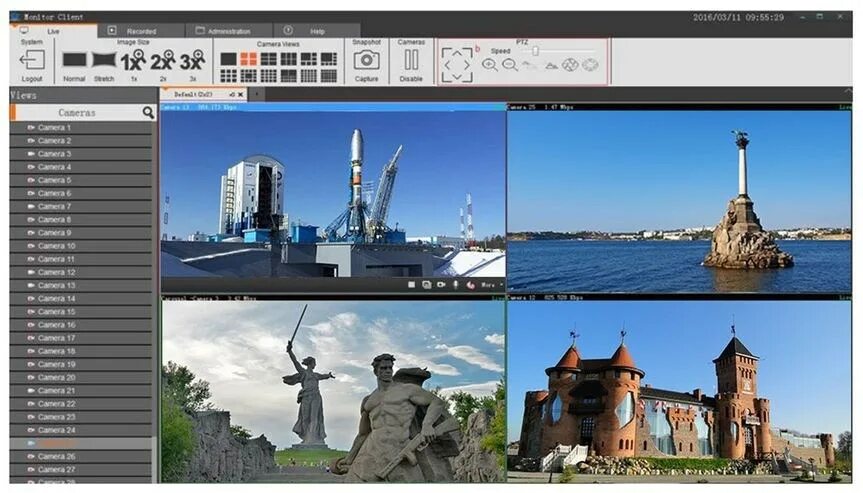Image resolution: width=863 pixels, height=493 pixels.
Task: Select 2x digital zoom image size
Action: pyautogui.click(x=162, y=61)
